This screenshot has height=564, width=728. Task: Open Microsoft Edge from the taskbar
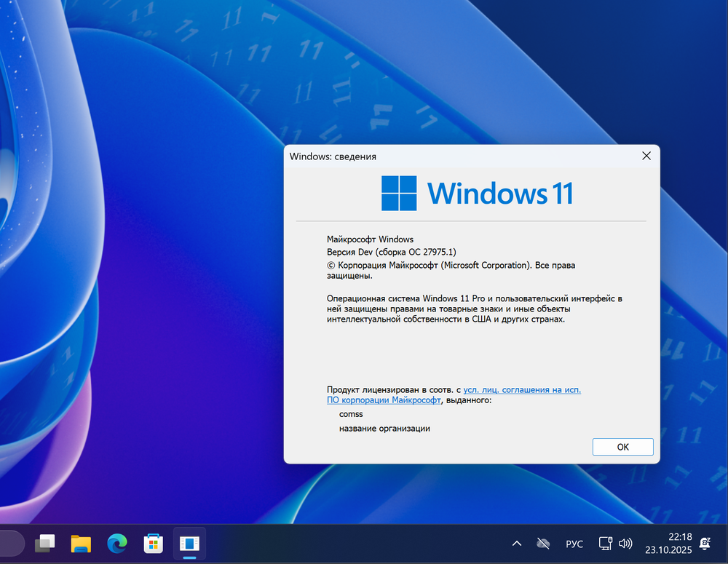(x=116, y=544)
